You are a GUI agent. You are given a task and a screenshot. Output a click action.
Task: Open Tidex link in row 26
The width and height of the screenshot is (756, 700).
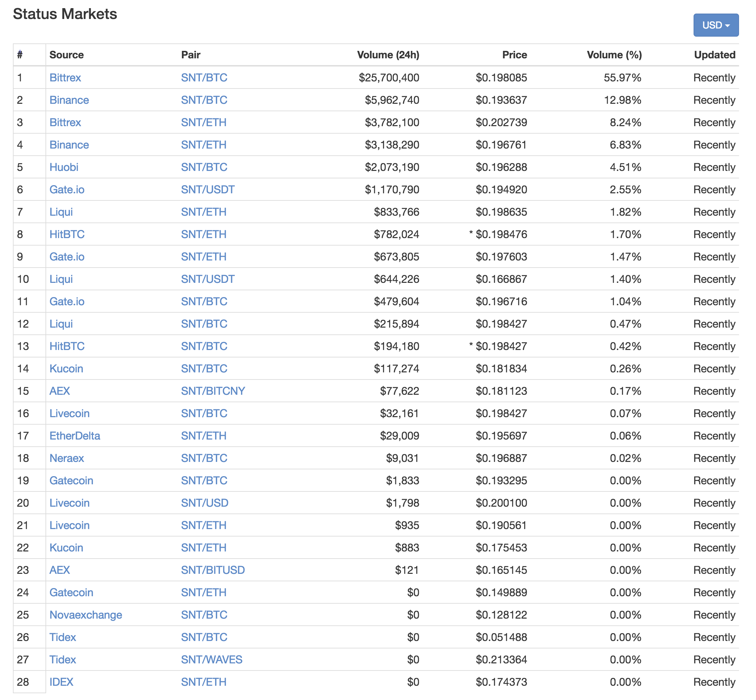[62, 637]
